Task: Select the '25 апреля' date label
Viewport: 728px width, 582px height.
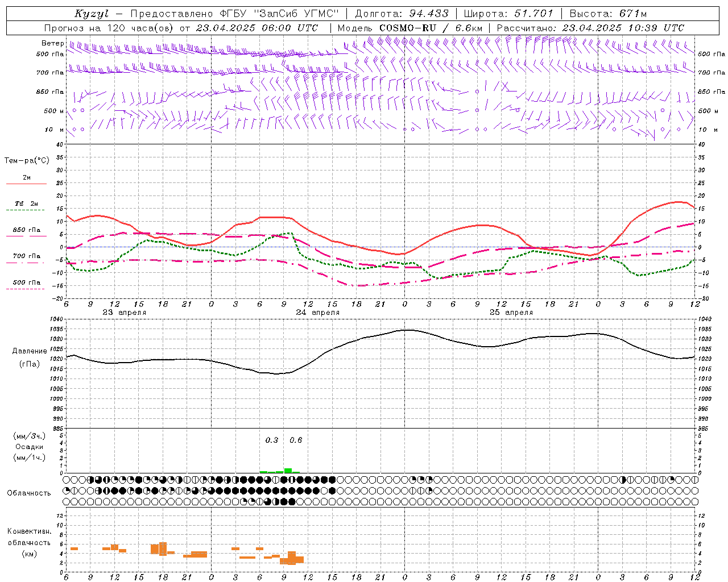Action: click(511, 313)
